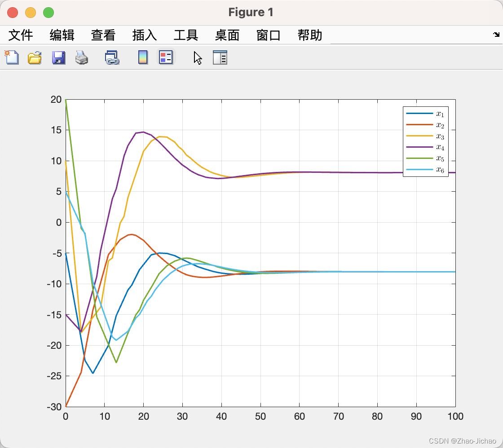
Task: Open the 工具 menu
Action: click(x=186, y=35)
